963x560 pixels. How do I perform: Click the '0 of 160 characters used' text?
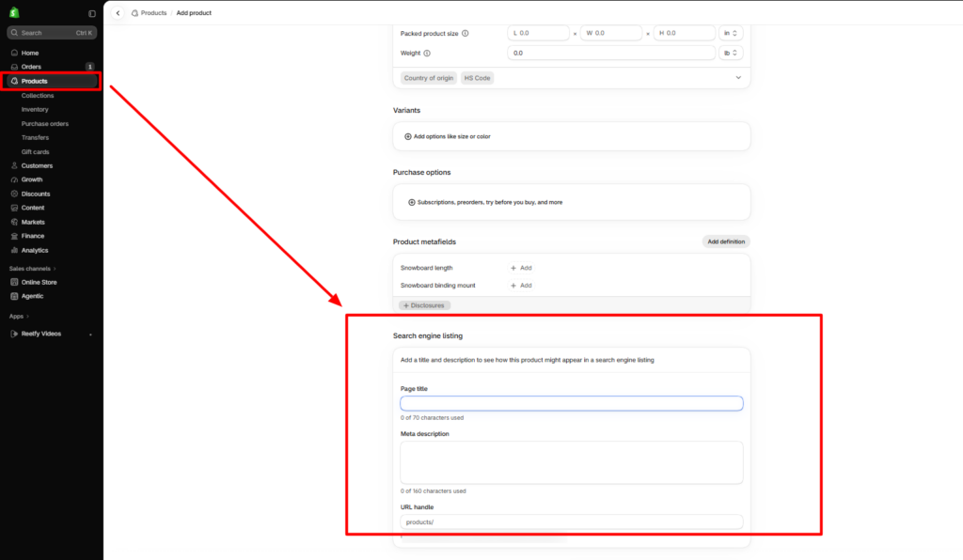point(433,491)
